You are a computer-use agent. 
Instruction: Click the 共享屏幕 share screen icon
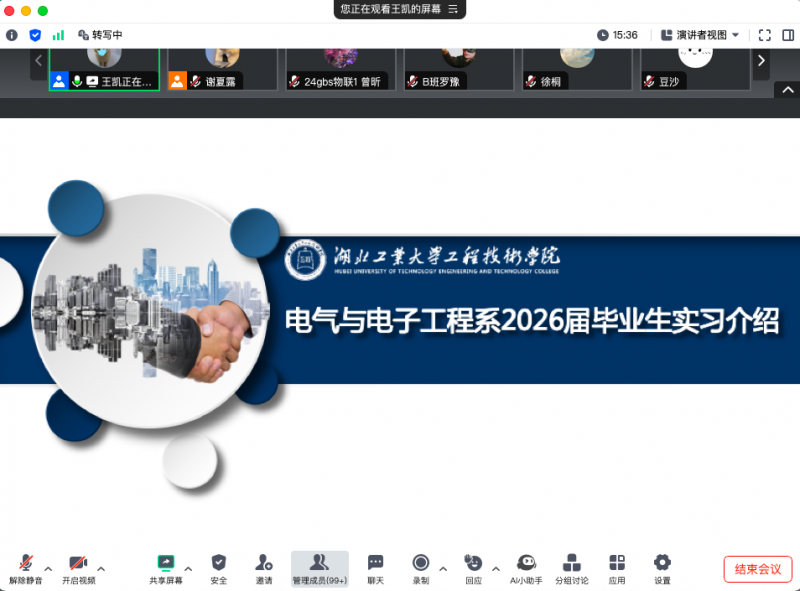(x=166, y=568)
